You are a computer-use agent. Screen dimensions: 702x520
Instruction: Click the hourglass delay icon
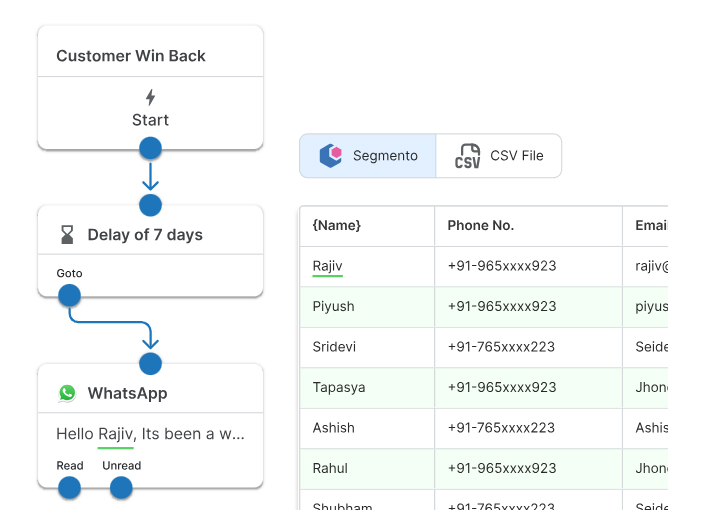(67, 235)
